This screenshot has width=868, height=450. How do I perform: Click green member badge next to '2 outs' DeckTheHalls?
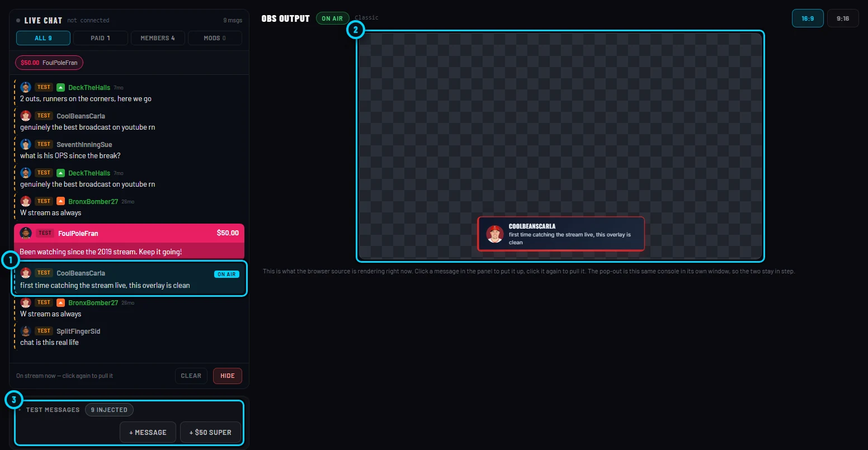(61, 87)
